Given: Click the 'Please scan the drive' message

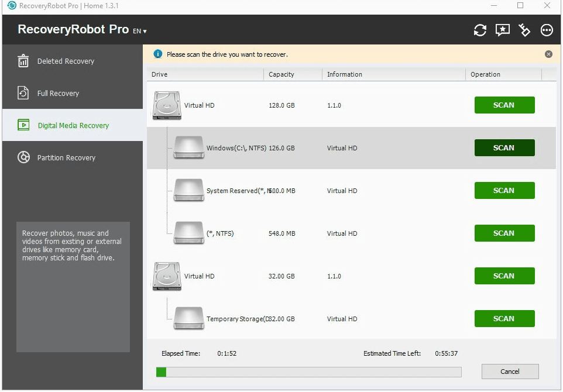Looking at the screenshot, I should pos(227,54).
